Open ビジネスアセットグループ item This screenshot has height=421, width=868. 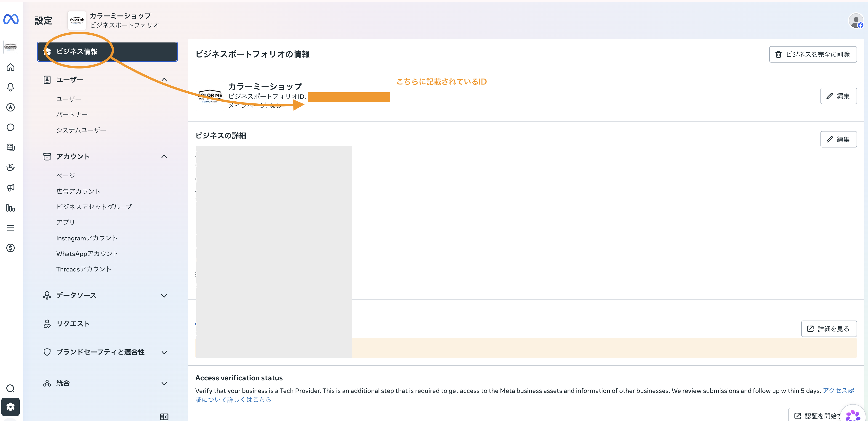(94, 207)
